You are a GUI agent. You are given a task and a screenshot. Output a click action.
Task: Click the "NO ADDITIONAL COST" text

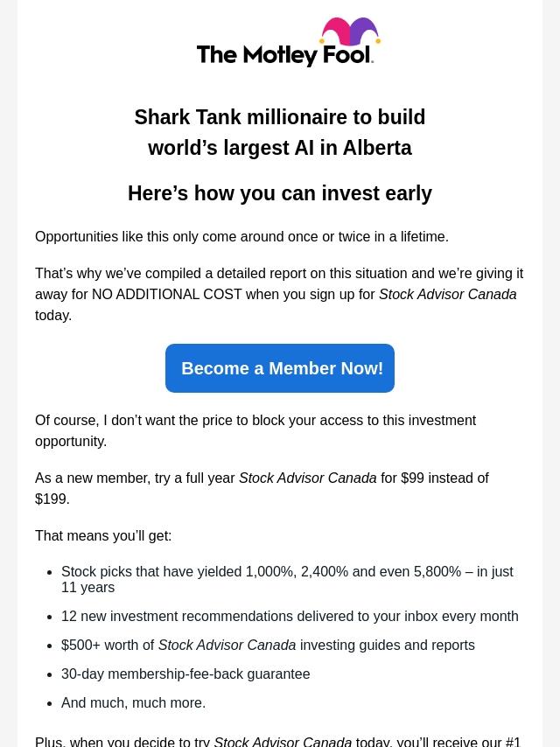coord(166,294)
